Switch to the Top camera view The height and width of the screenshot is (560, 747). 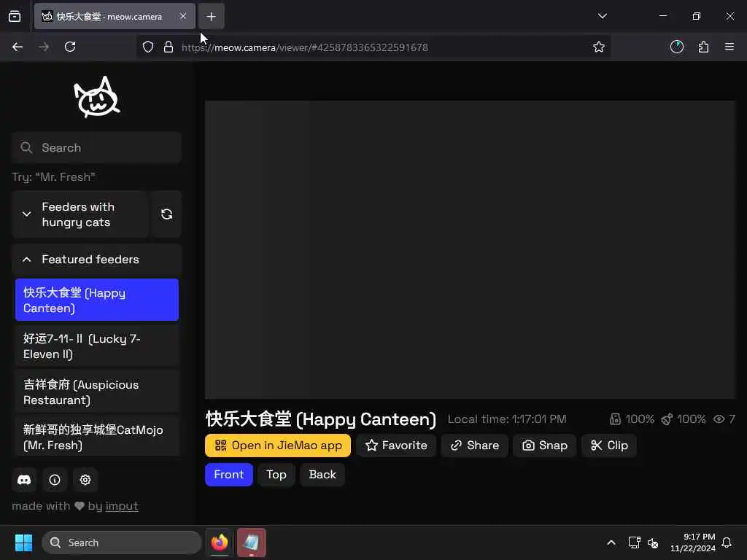point(276,475)
